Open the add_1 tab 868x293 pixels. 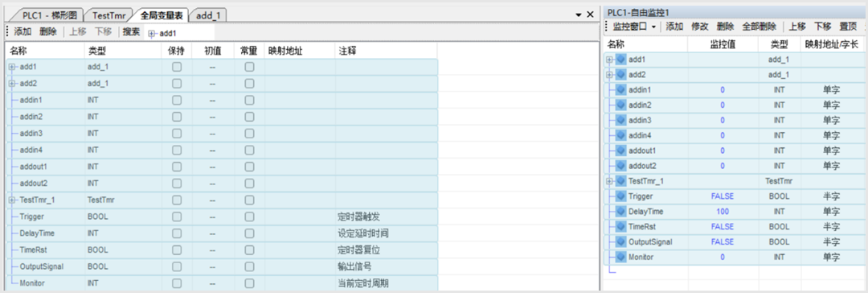pos(208,15)
